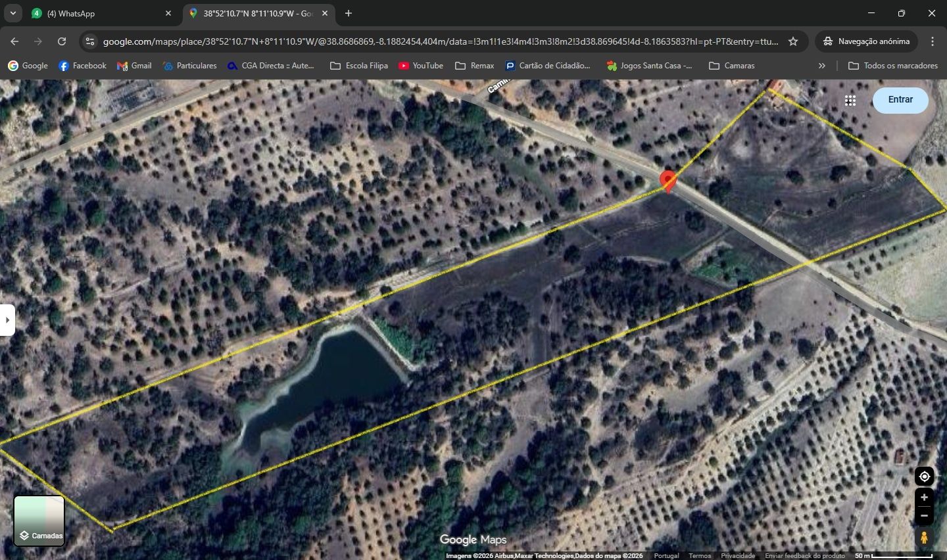Screen dimensions: 947x560
Task: Open the Google apps grid icon
Action: click(850, 101)
